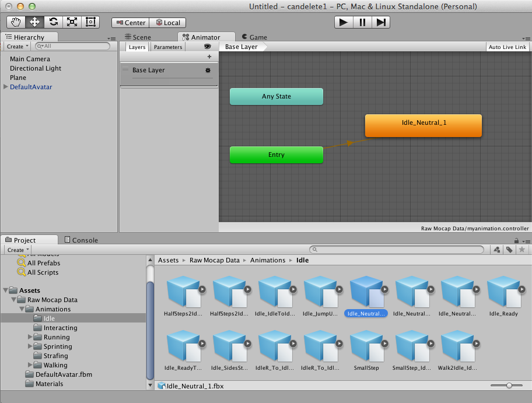Click Base Layer breadcrumb in Animator
Screen dimensions: 532x403
tap(242, 47)
